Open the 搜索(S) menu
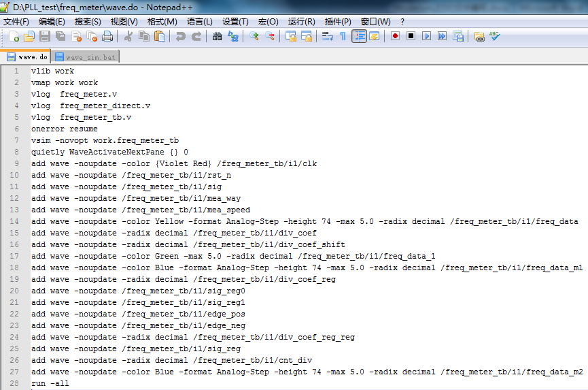The width and height of the screenshot is (588, 390). pos(88,22)
